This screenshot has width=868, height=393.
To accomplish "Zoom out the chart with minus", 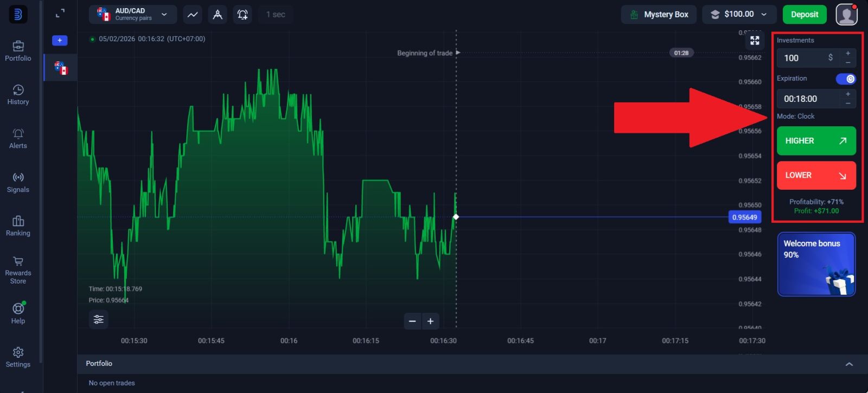I will [x=412, y=321].
